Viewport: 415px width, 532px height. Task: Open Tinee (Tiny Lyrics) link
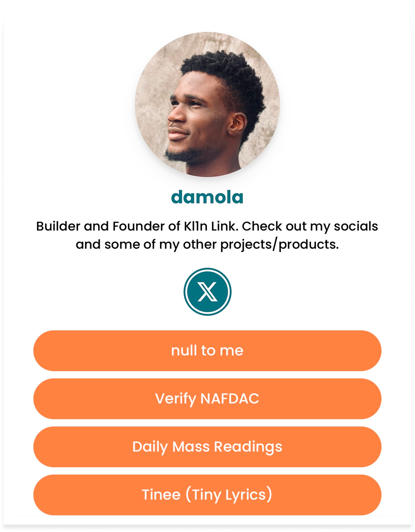pos(207,495)
